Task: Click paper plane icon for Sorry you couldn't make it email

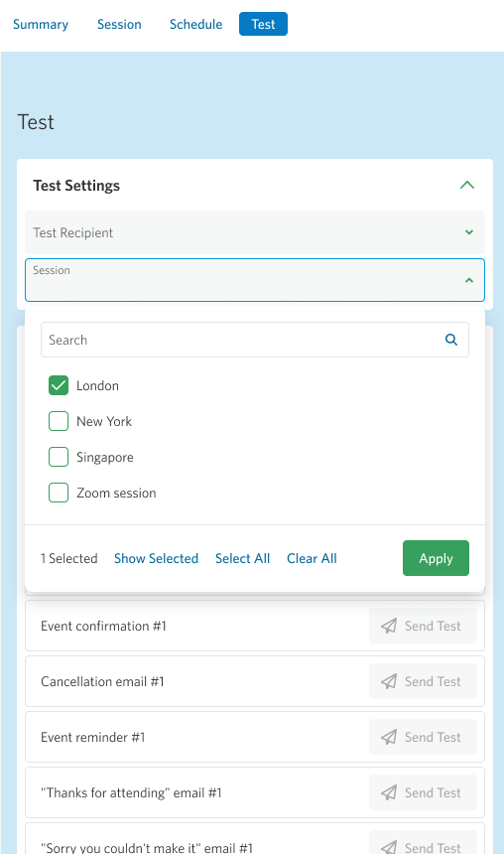Action: (x=389, y=847)
